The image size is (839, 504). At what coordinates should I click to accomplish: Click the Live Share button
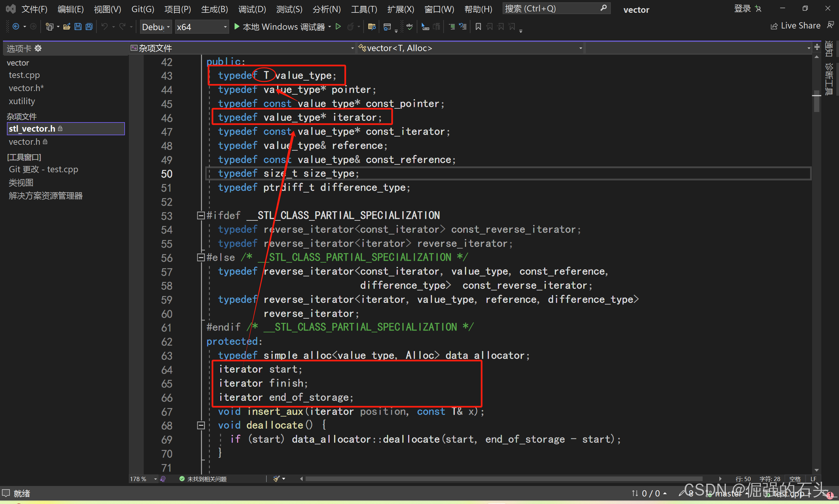pyautogui.click(x=795, y=26)
